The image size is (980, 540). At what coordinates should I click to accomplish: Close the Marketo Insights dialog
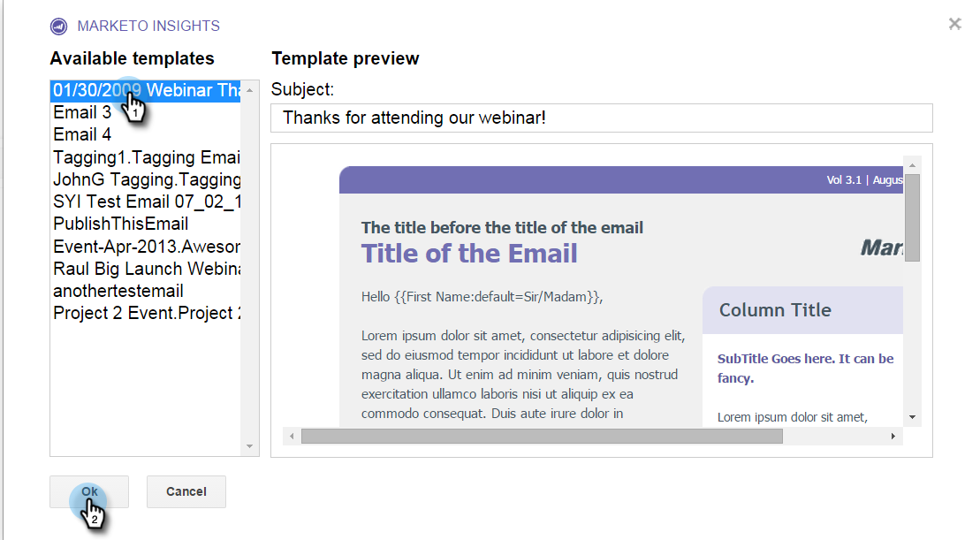click(x=954, y=25)
